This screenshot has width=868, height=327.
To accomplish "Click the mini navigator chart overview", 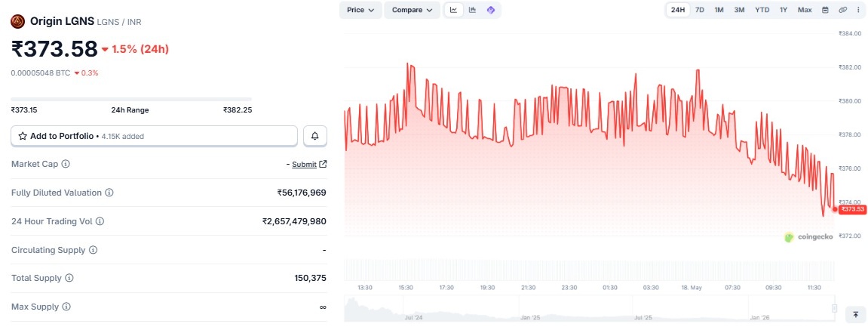I will click(x=589, y=309).
